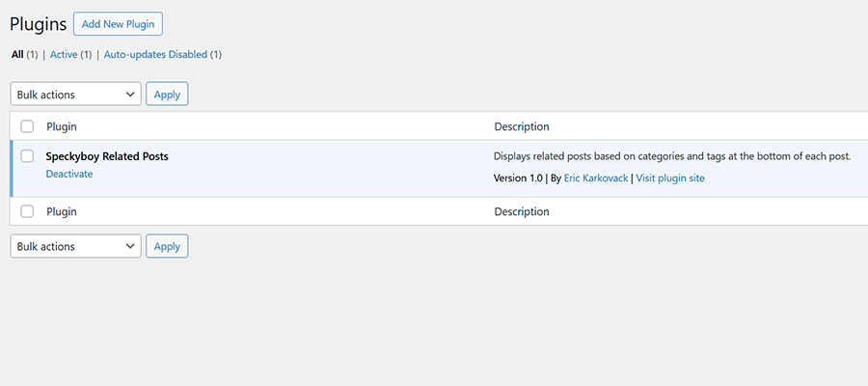This screenshot has width=868, height=386.
Task: Expand the bottom Bulk actions dropdown
Action: pos(75,246)
